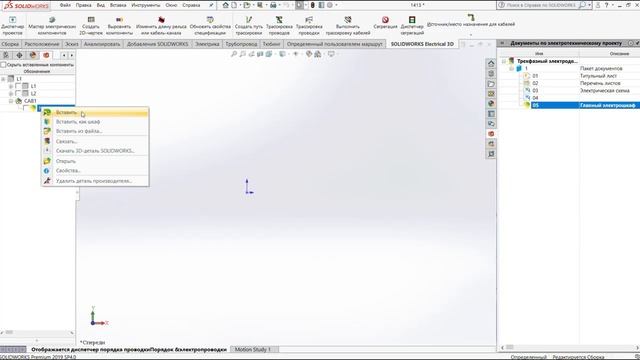Choose Свойства... in the context menu
This screenshot has width=640, height=360.
(95, 170)
